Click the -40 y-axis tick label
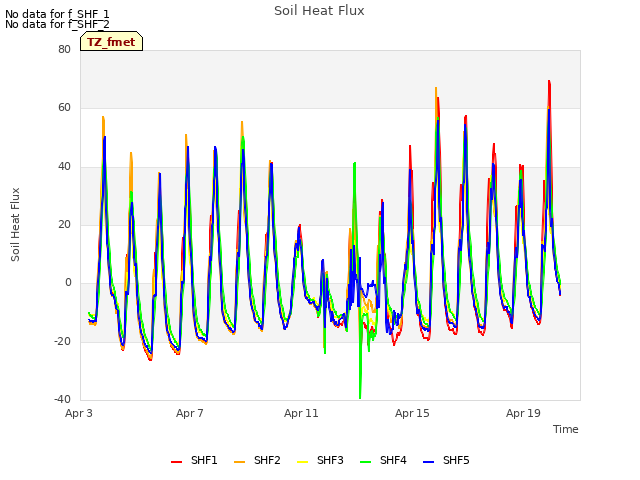The image size is (640, 480). point(62,399)
